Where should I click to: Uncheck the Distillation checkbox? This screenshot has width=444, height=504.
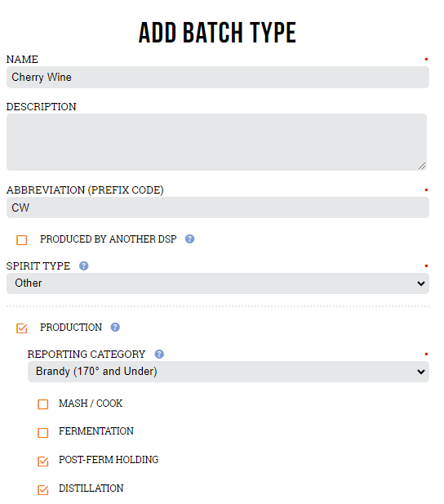[x=43, y=490]
